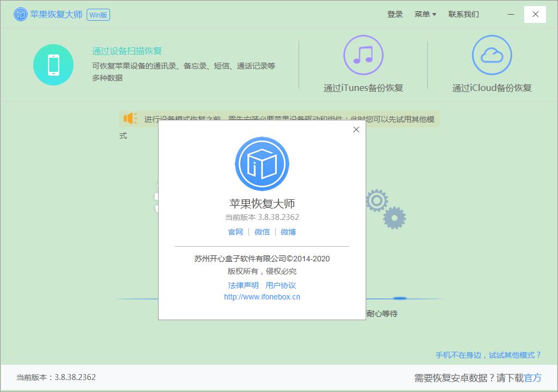Screen dimensions: 558x392
Task: Click the device scan description text
Action: (184, 71)
